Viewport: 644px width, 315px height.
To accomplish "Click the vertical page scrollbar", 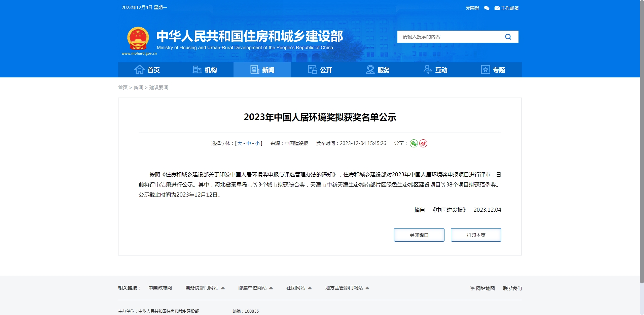I will tap(642, 141).
